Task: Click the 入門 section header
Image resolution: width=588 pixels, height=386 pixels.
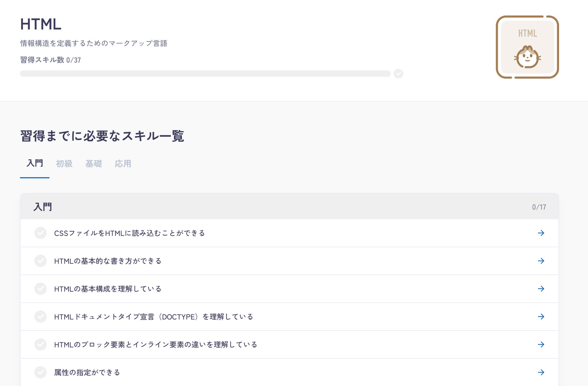Action: tap(289, 207)
